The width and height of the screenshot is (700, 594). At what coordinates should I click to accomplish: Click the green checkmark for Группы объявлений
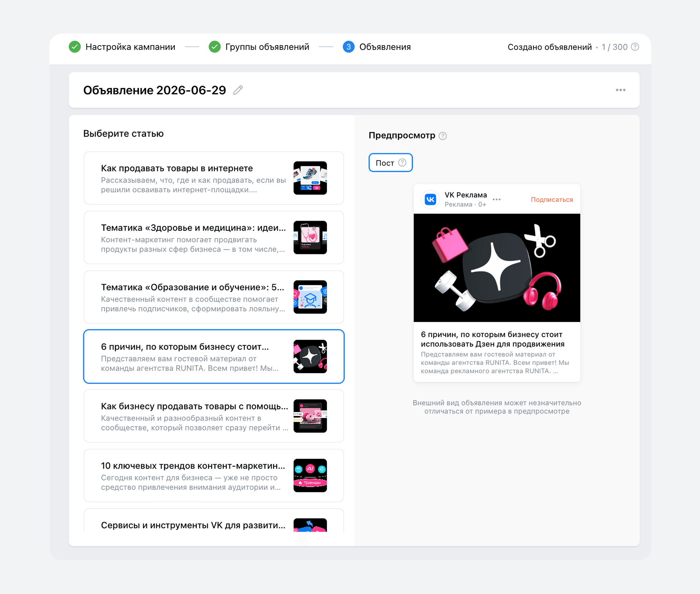[x=215, y=47]
